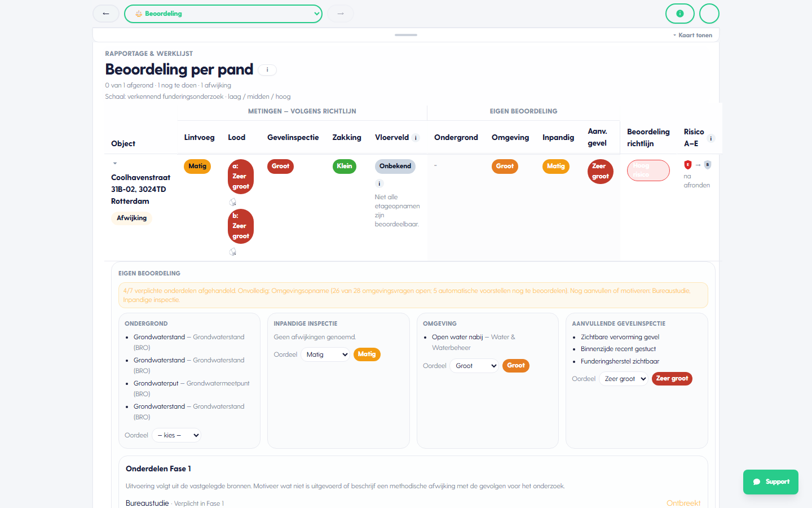This screenshot has height=508, width=812.
Task: Click the 'a: Zeer groot' Lood badge
Action: 241,177
